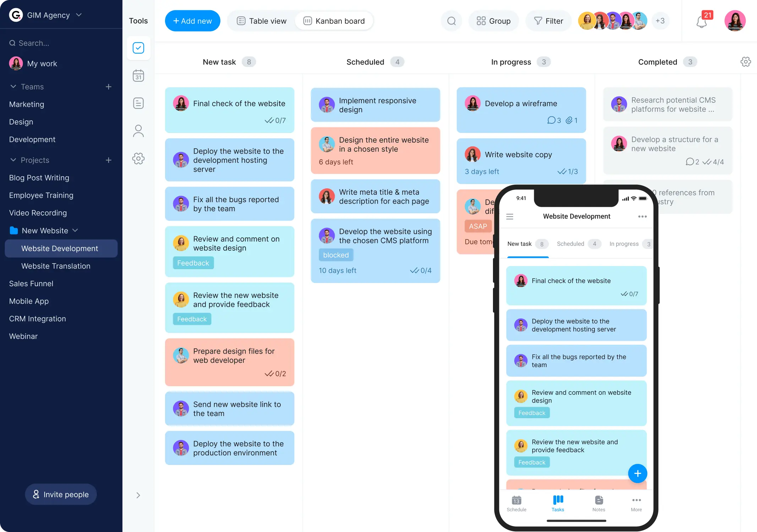Click the search magnifier icon
757x532 pixels.
coord(451,21)
